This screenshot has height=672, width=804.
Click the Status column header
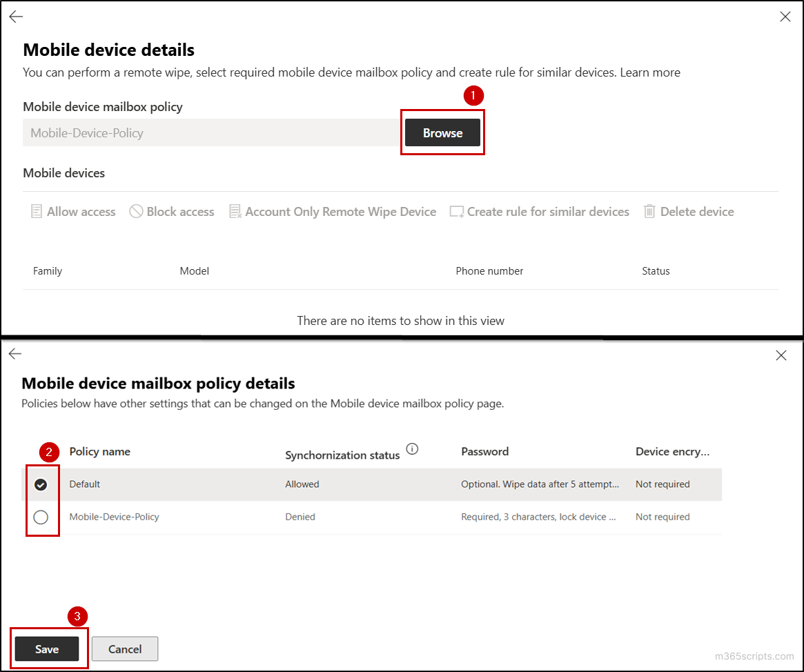click(655, 270)
